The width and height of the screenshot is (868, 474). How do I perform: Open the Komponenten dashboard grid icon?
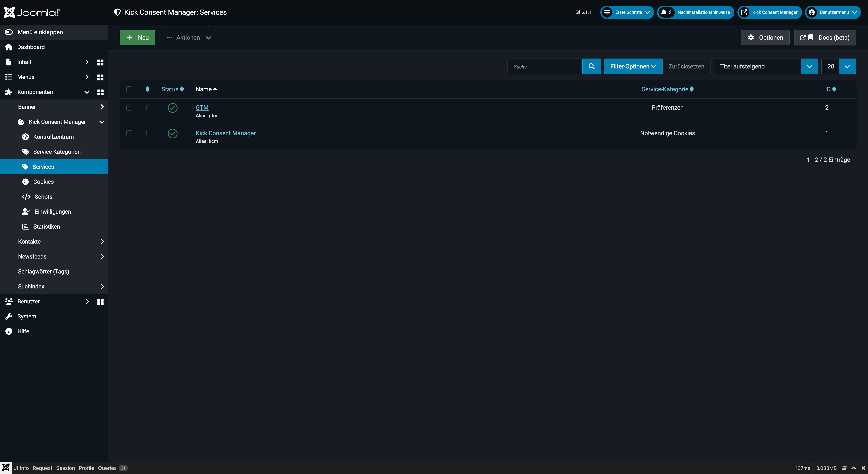click(100, 92)
